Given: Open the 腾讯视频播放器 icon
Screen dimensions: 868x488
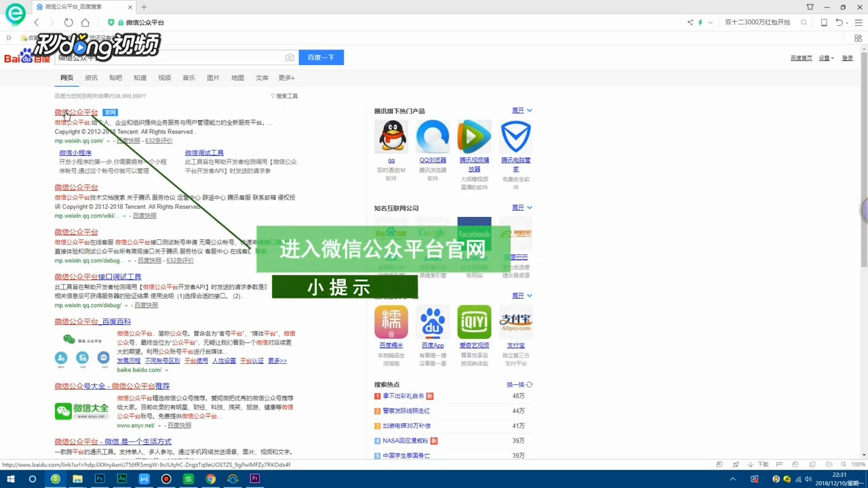Looking at the screenshot, I should 474,137.
